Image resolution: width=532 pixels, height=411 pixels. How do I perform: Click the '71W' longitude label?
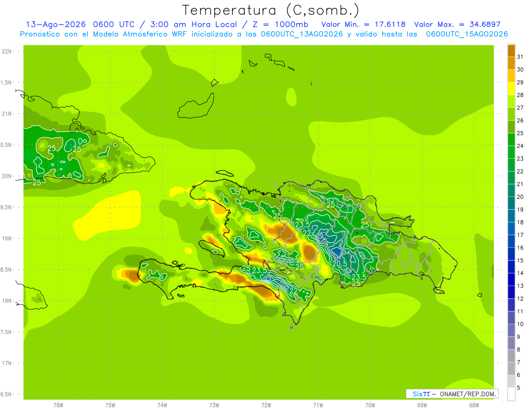(318, 405)
